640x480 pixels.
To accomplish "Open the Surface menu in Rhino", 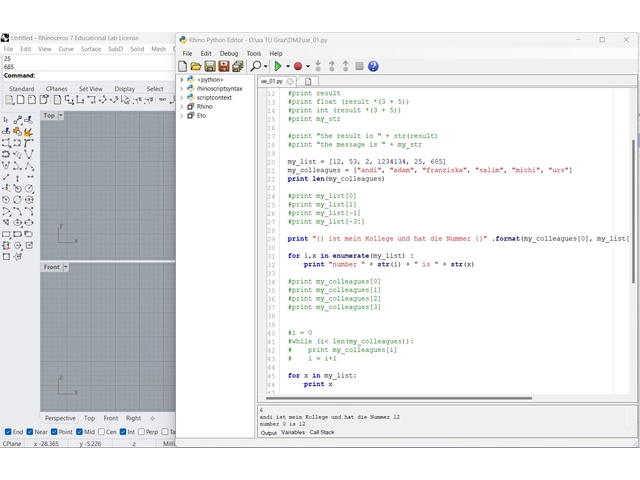I will (x=91, y=49).
